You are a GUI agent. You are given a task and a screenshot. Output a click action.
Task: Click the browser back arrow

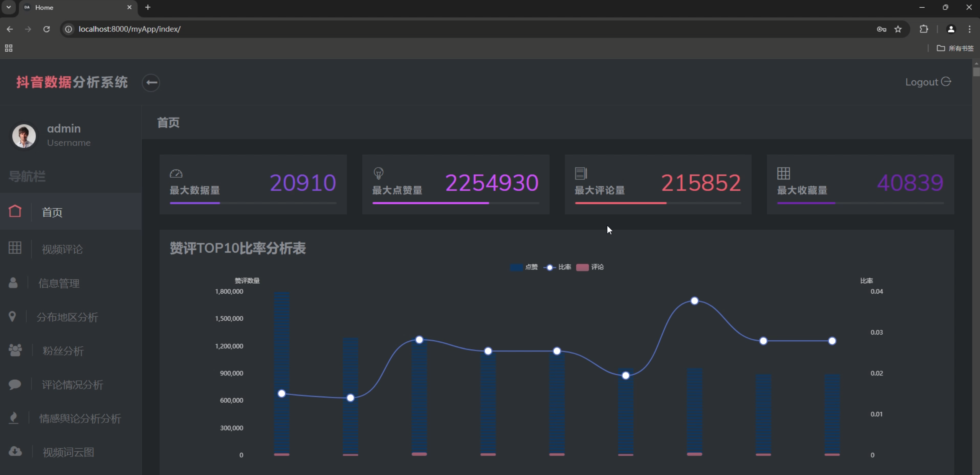pos(10,29)
